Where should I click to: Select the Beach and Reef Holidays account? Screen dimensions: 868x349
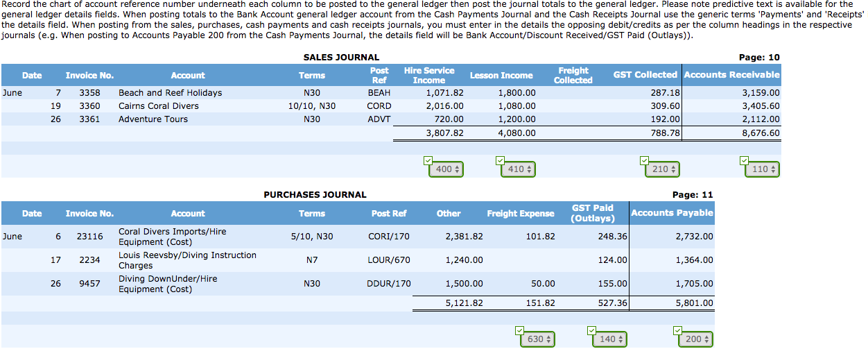171,93
